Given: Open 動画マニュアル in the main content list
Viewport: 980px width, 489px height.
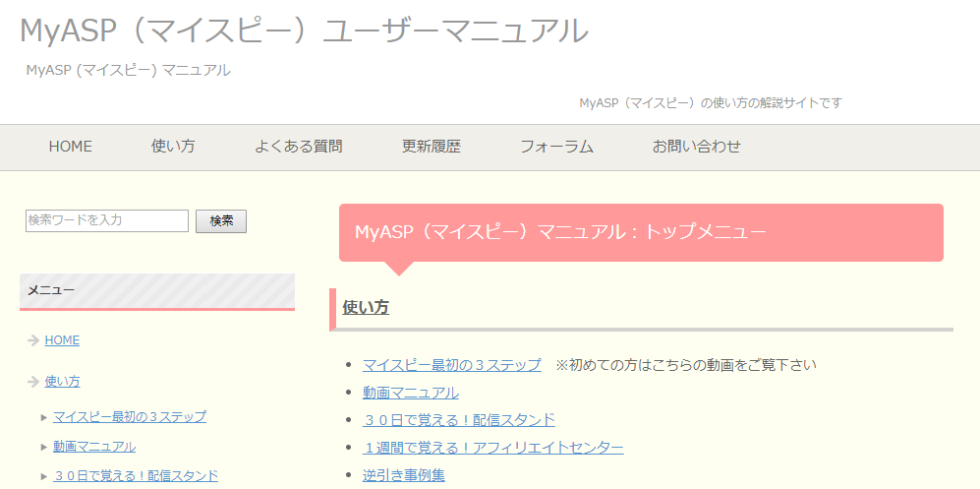Looking at the screenshot, I should pos(411,393).
